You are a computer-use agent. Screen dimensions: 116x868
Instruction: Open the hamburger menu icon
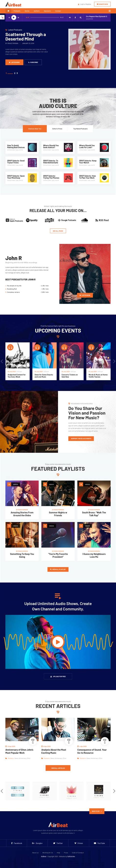pos(109,11)
